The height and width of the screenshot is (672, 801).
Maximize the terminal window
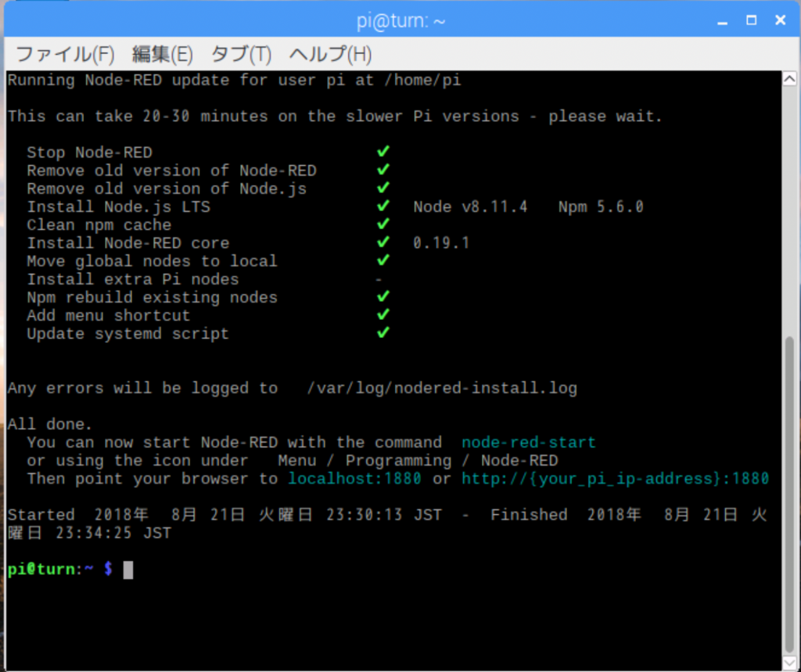click(752, 20)
